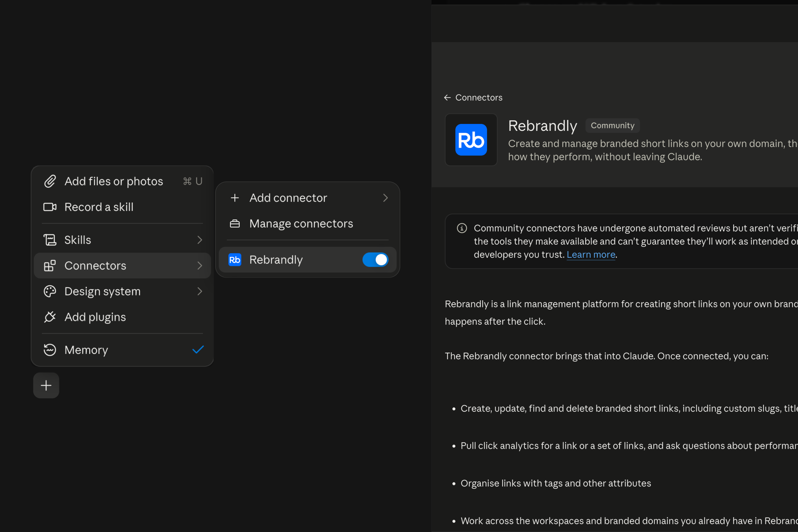Click the Learn more link
The image size is (798, 532).
[x=591, y=254]
